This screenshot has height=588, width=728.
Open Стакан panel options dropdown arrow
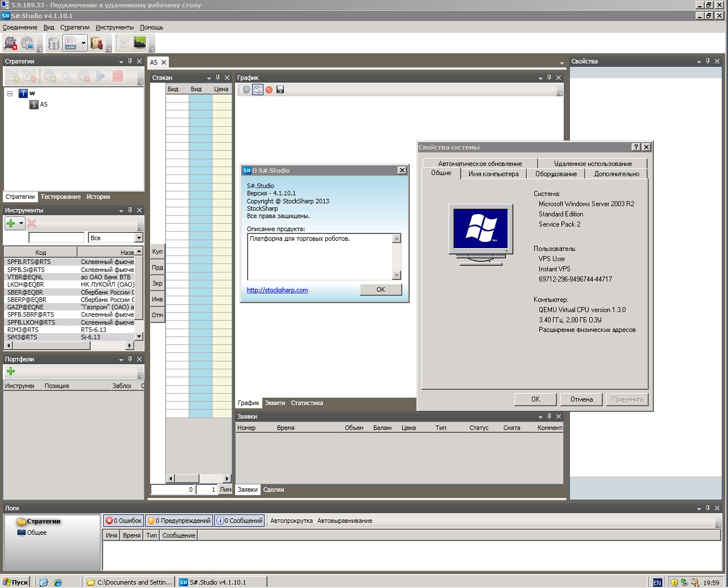pos(209,78)
